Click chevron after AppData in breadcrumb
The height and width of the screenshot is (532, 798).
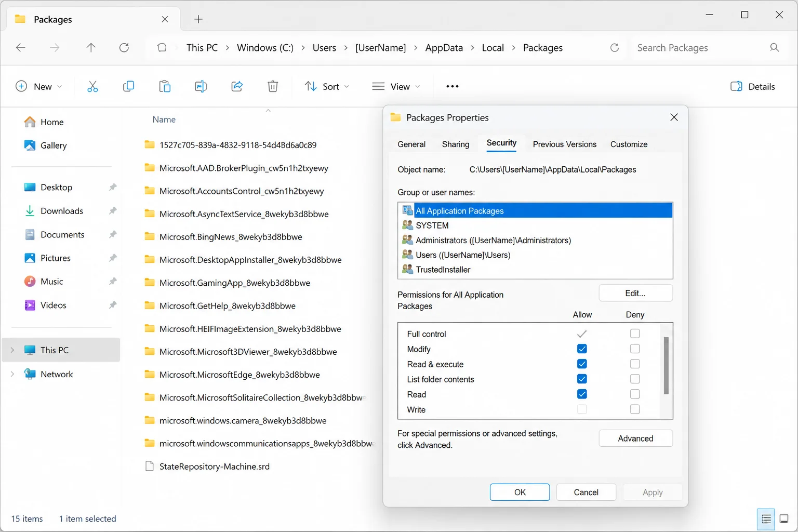tap(472, 48)
